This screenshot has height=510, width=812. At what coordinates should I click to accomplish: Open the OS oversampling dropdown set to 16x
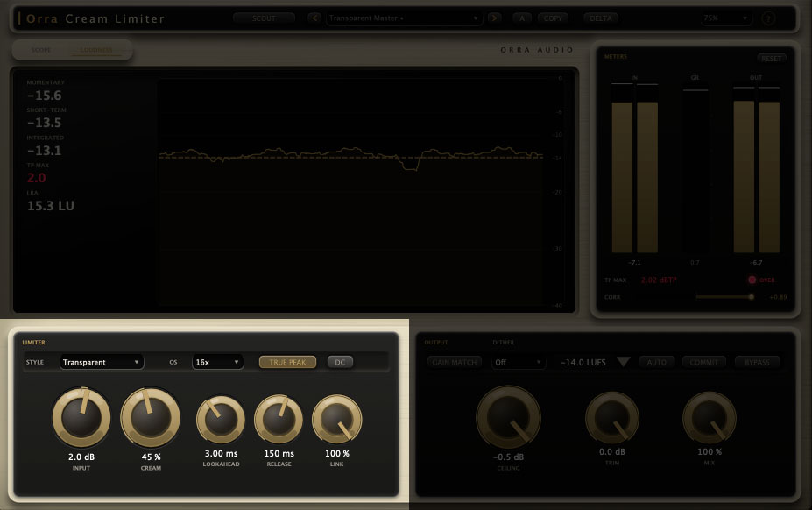click(x=217, y=362)
